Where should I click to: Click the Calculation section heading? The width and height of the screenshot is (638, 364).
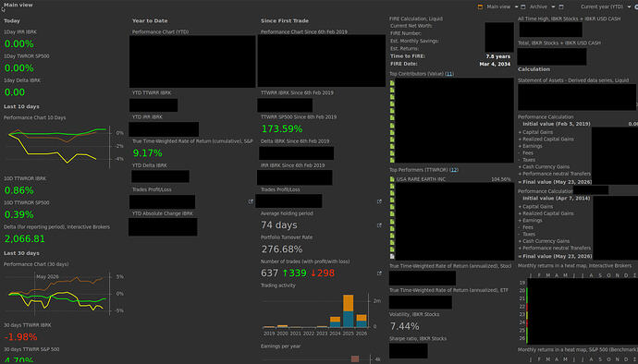[534, 69]
